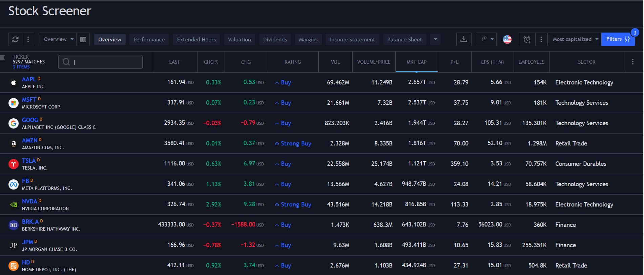
Task: Click the Home Depot logo icon
Action: [14, 266]
